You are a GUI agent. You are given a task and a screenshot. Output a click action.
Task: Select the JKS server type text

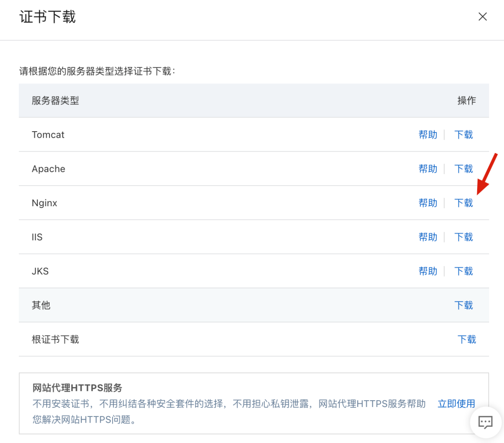[x=40, y=271]
